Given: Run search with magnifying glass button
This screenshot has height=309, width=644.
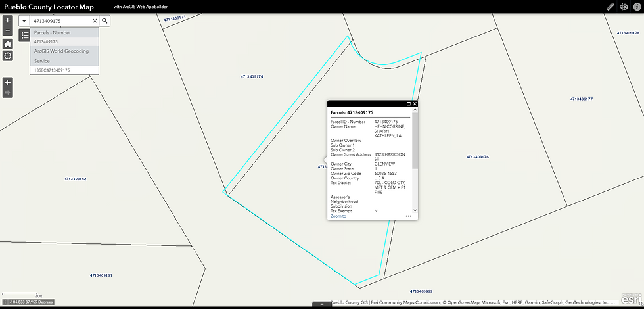Looking at the screenshot, I should coord(104,20).
